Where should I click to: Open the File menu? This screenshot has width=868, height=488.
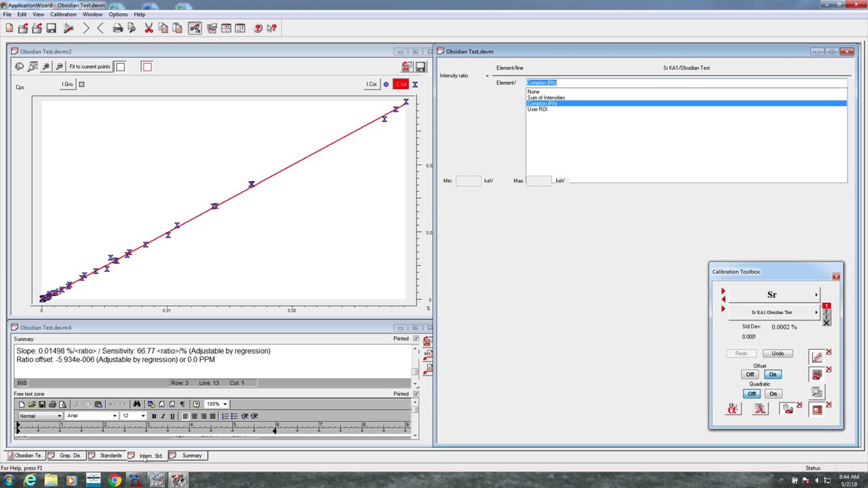pos(7,14)
